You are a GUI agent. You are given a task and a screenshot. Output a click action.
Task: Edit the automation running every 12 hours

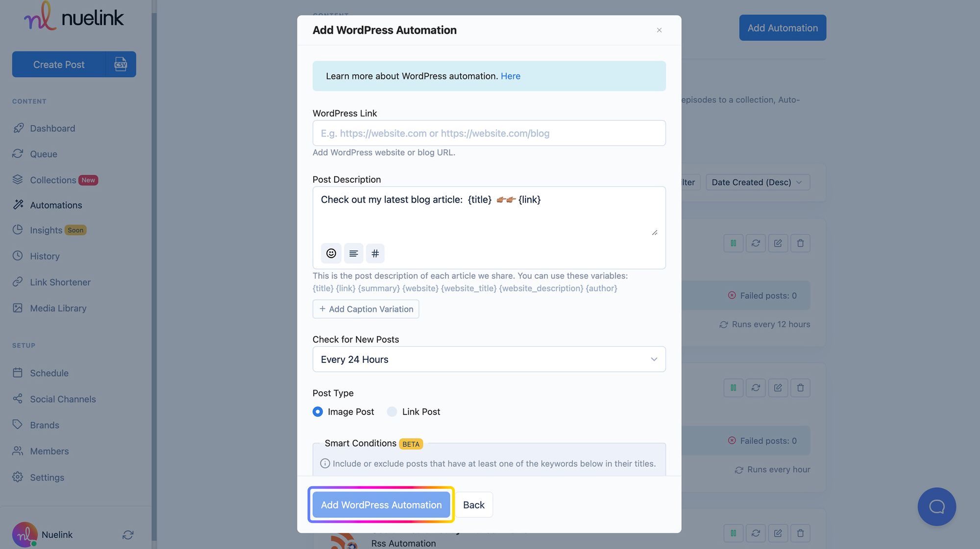point(778,243)
